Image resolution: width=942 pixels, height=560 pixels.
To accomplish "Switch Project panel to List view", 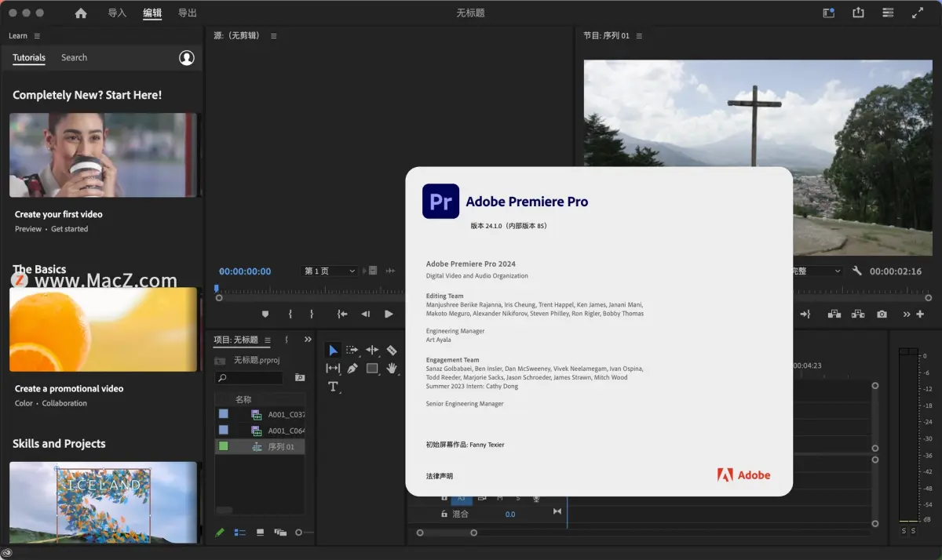I will click(239, 533).
